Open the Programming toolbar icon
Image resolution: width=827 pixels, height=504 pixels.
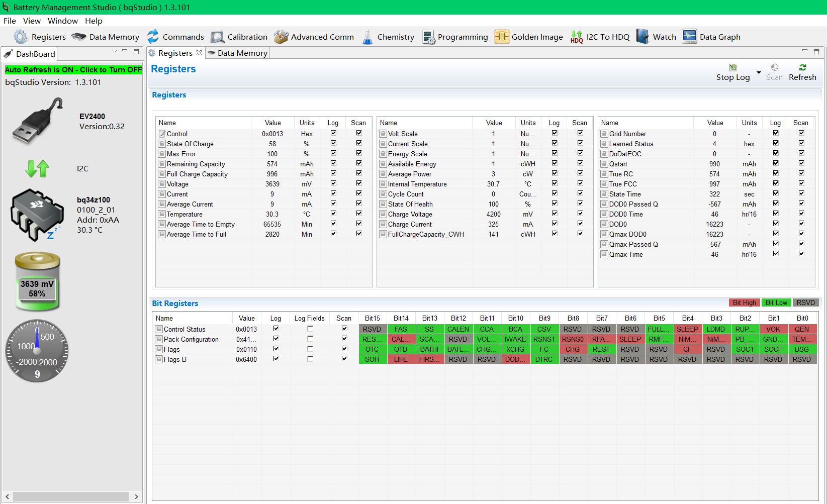click(428, 37)
